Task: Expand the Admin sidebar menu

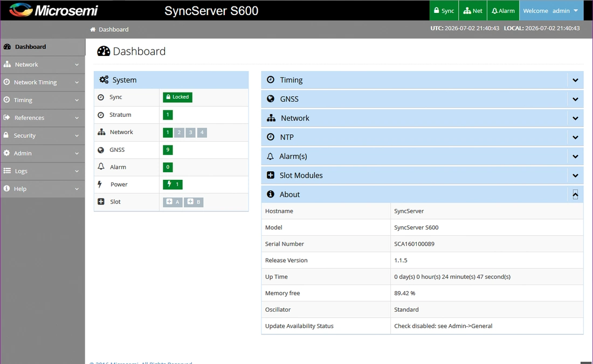Action: pyautogui.click(x=43, y=153)
